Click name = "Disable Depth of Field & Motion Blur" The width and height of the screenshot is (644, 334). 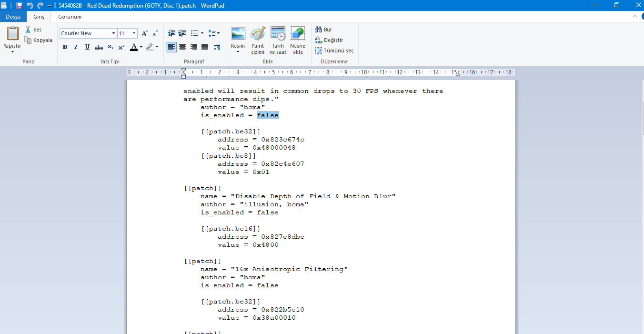click(x=298, y=196)
